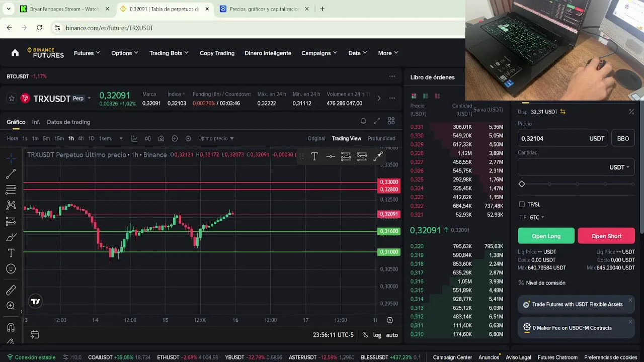Select 4h timeframe
This screenshot has width=644, height=362.
pos(80,138)
